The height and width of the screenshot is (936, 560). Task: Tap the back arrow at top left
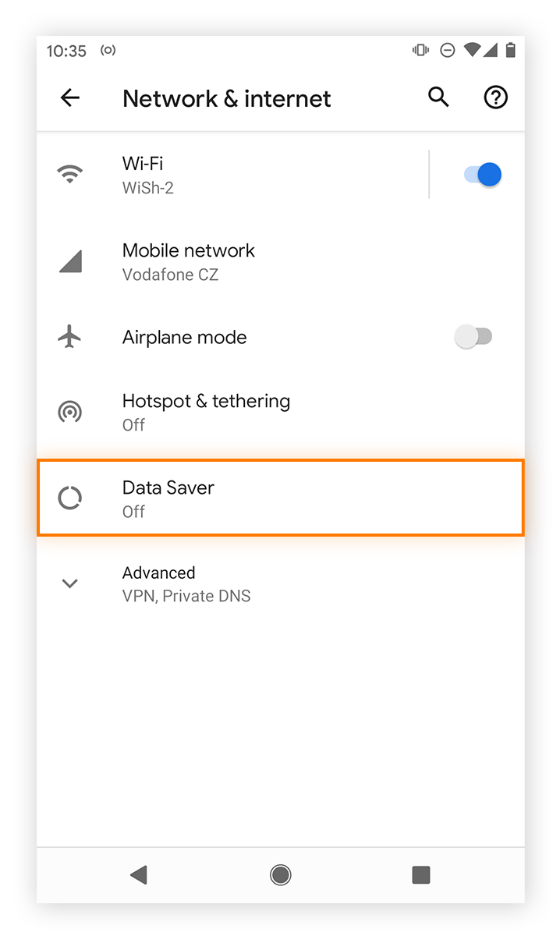tap(69, 97)
